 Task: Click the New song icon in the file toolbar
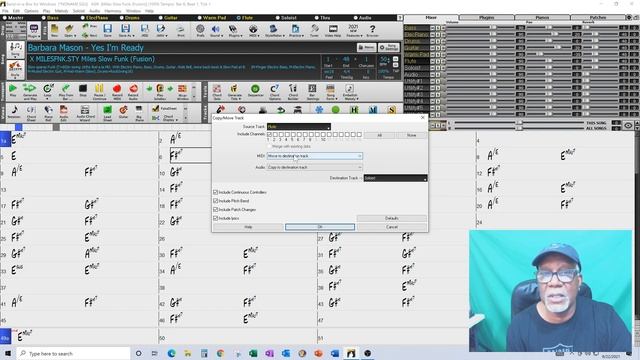pyautogui.click(x=54, y=31)
